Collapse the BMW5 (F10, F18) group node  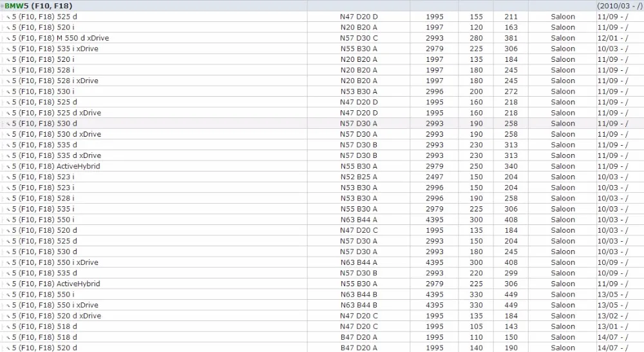2,6
